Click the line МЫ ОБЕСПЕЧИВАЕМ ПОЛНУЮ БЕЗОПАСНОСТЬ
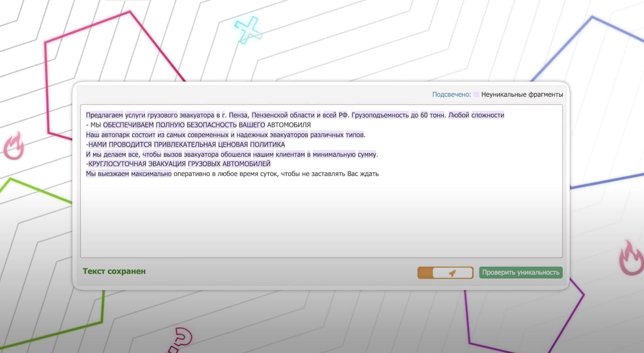 [x=198, y=125]
